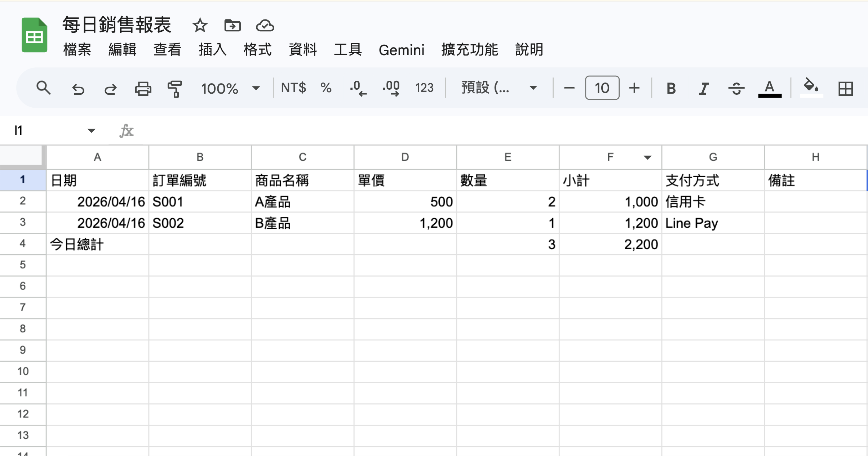Apply currency format with NT$ icon

pos(293,88)
